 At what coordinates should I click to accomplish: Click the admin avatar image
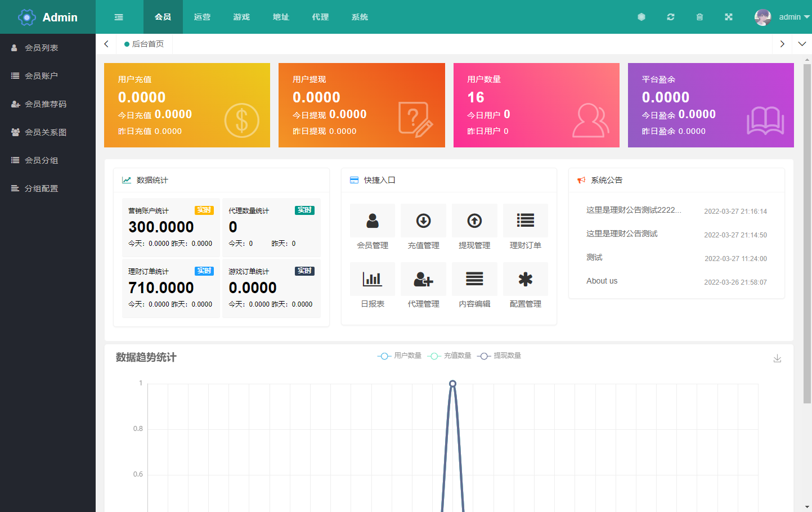tap(763, 17)
